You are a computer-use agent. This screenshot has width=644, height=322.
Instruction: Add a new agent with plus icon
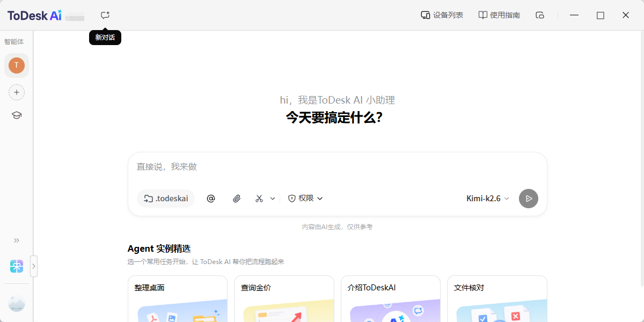(x=17, y=92)
